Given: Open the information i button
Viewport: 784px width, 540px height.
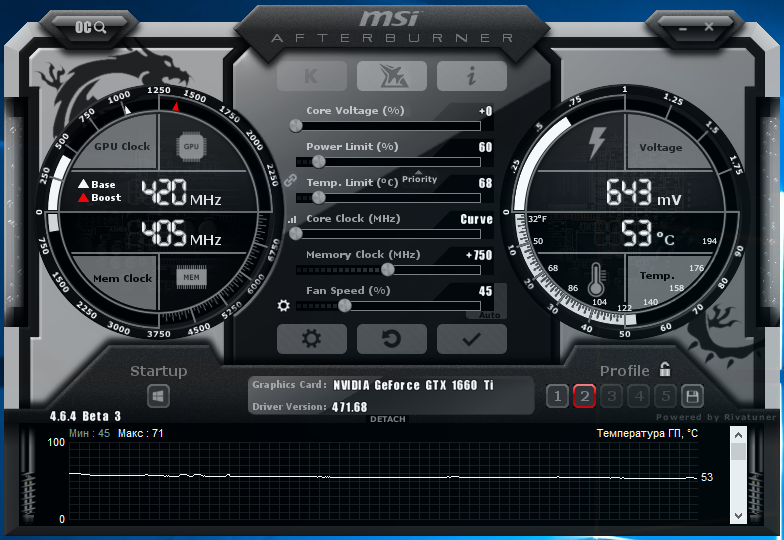Looking at the screenshot, I should point(472,76).
